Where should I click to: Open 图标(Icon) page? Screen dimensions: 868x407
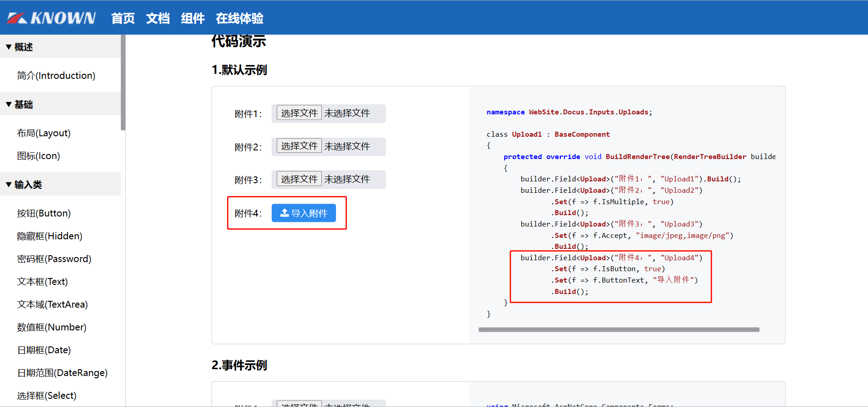[38, 156]
